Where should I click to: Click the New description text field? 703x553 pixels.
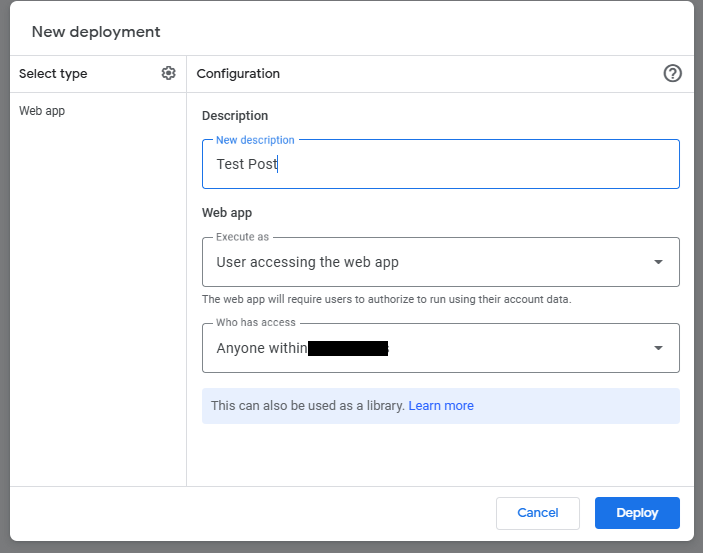tap(441, 164)
